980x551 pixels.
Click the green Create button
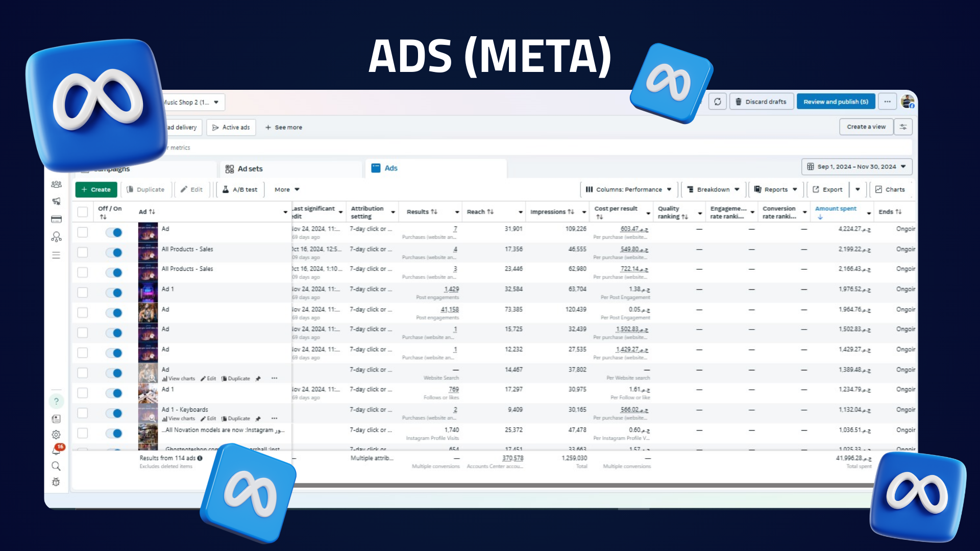pyautogui.click(x=96, y=189)
